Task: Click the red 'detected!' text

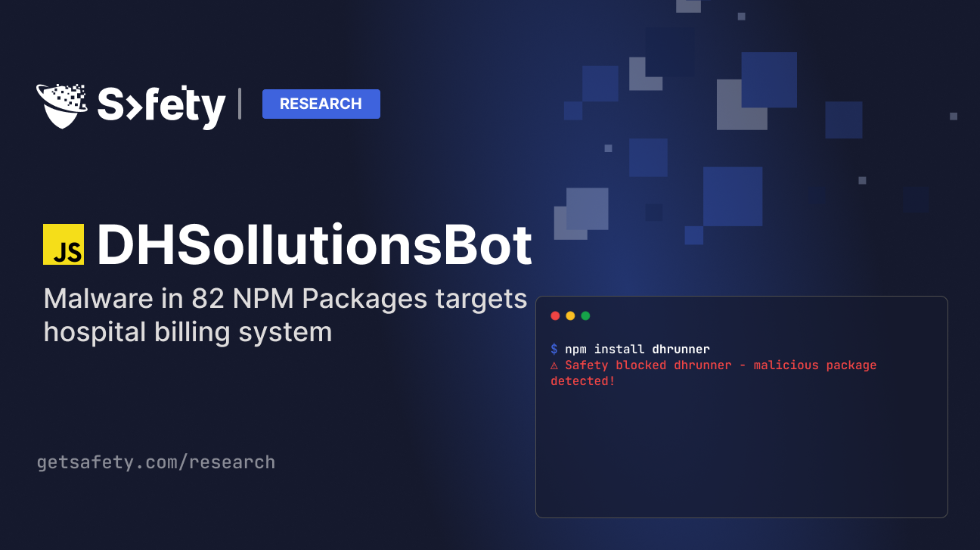Action: [583, 381]
